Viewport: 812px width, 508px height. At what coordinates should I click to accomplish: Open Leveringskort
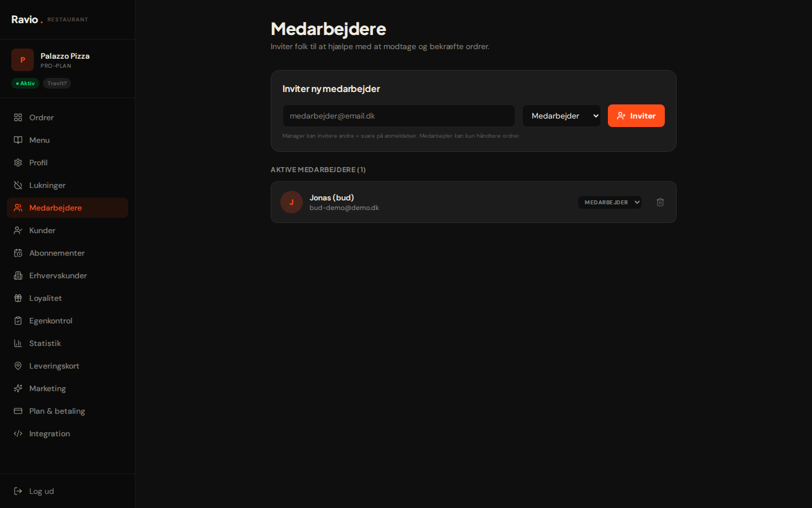[x=67, y=366]
